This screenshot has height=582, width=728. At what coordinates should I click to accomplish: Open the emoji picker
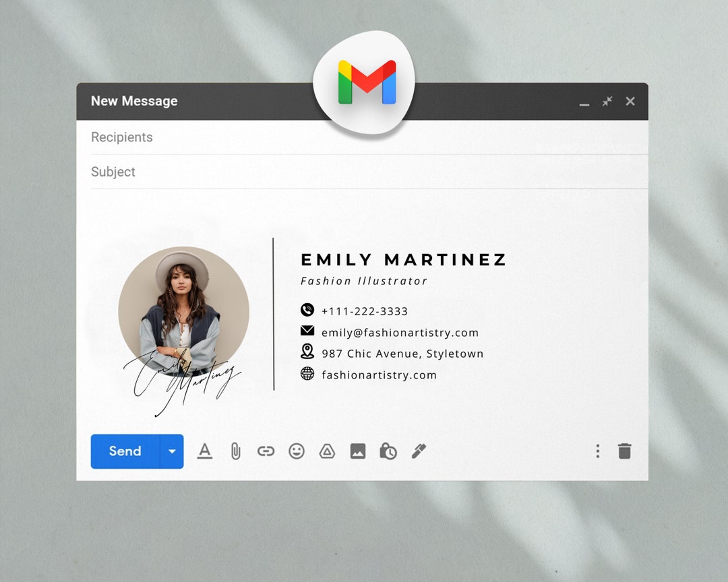pyautogui.click(x=296, y=451)
